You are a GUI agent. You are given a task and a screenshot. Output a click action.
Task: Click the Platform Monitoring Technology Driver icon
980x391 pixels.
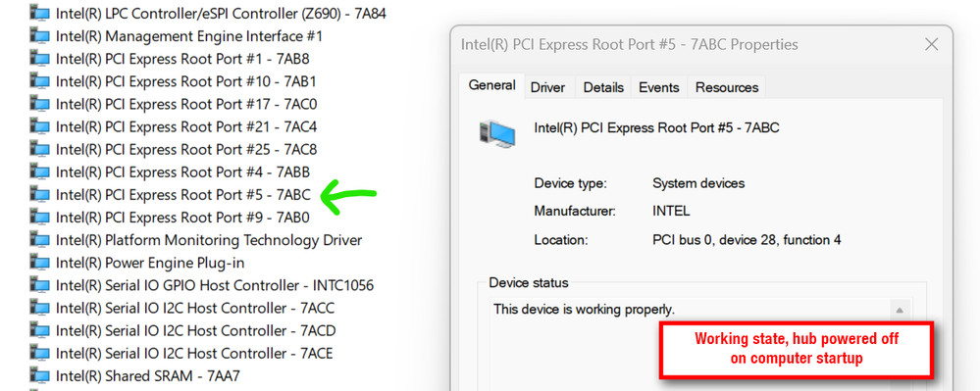[x=39, y=240]
